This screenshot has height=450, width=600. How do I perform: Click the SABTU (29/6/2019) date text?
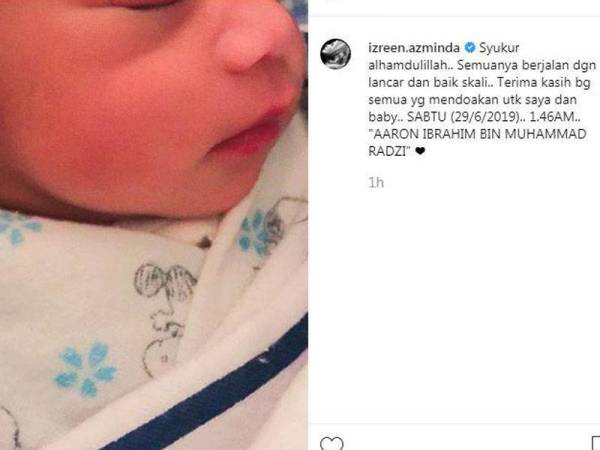pyautogui.click(x=464, y=117)
